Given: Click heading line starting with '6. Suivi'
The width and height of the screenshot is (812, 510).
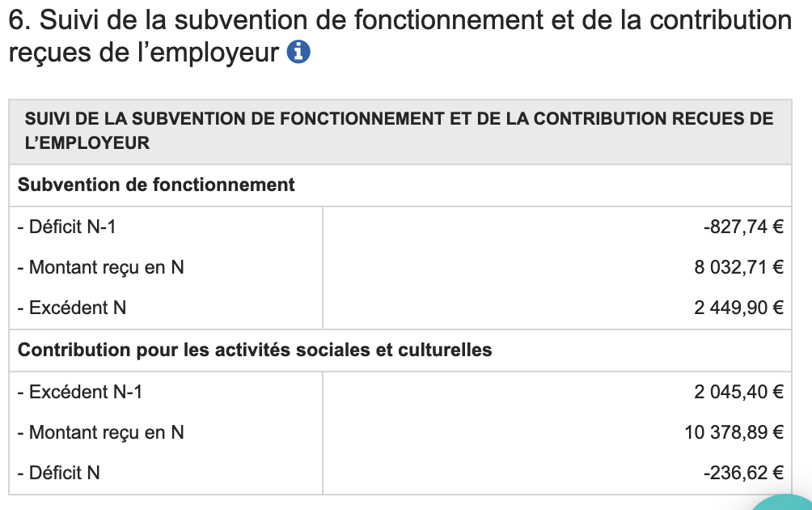Looking at the screenshot, I should [400, 19].
